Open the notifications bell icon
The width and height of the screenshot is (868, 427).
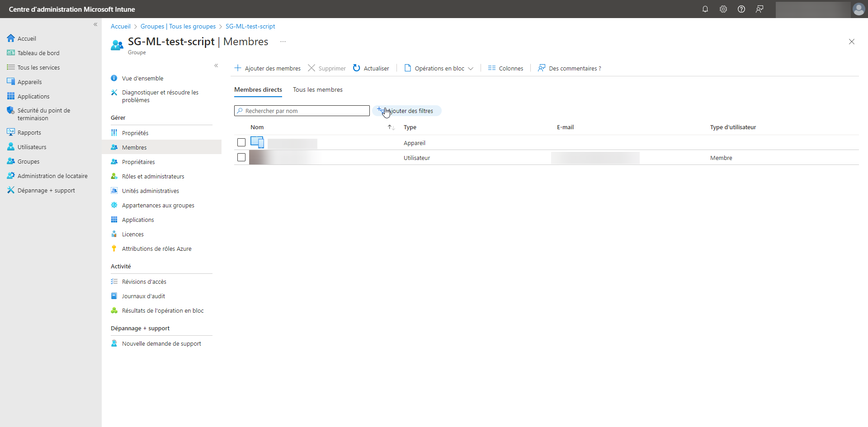click(x=705, y=9)
